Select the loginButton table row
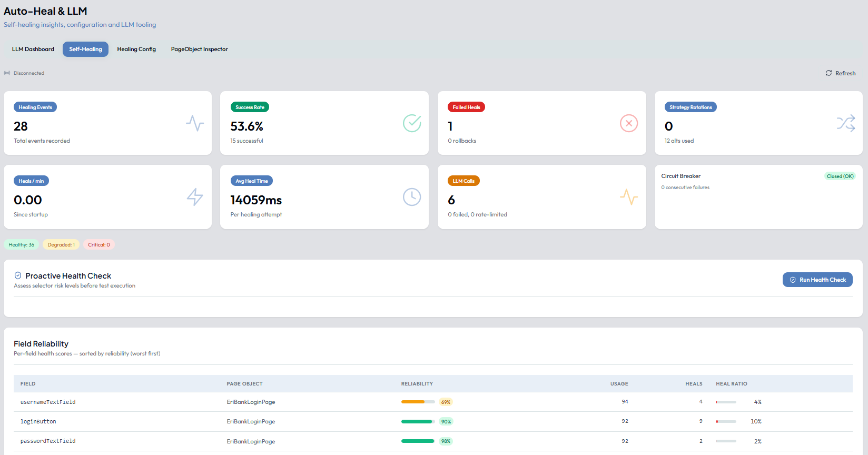This screenshot has width=868, height=455. tap(433, 421)
